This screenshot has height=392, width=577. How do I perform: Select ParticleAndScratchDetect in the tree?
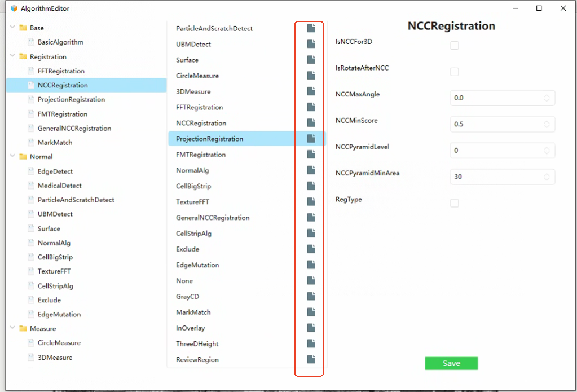[x=76, y=200]
